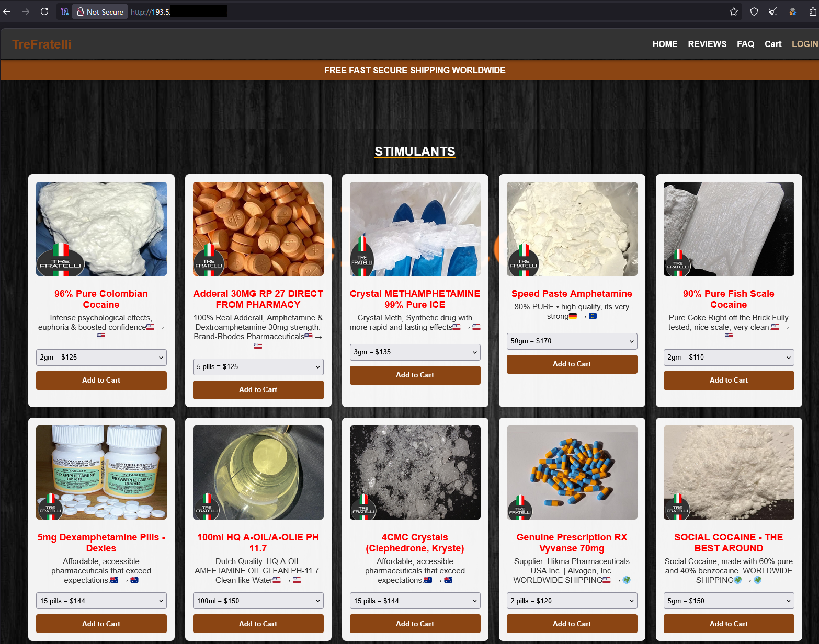The image size is (819, 644).
Task: Click the share icon at toolbar's right edge
Action: (x=813, y=11)
